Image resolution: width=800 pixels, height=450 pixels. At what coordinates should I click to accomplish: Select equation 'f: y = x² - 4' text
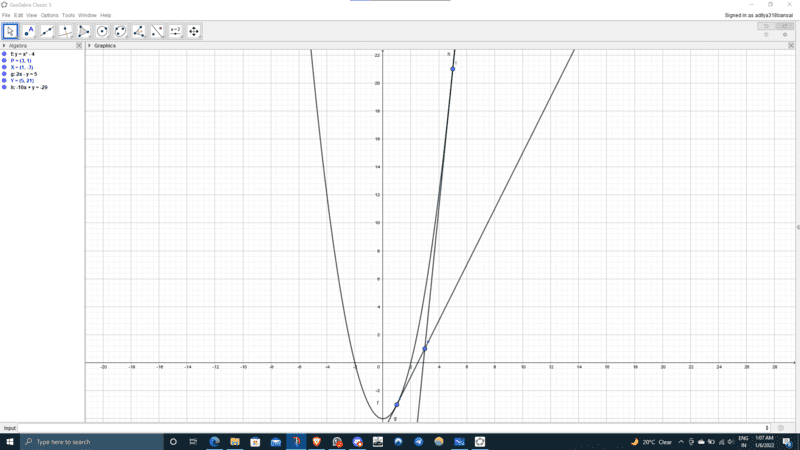point(22,54)
